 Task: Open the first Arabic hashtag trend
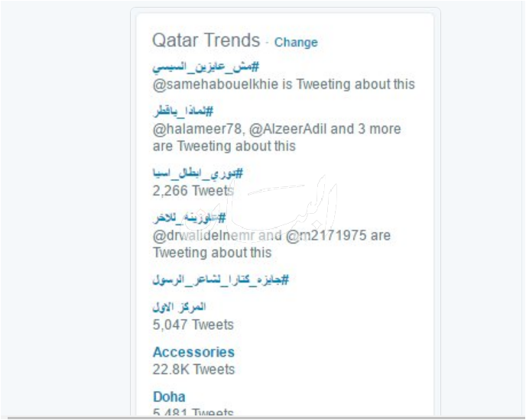pyautogui.click(x=206, y=66)
